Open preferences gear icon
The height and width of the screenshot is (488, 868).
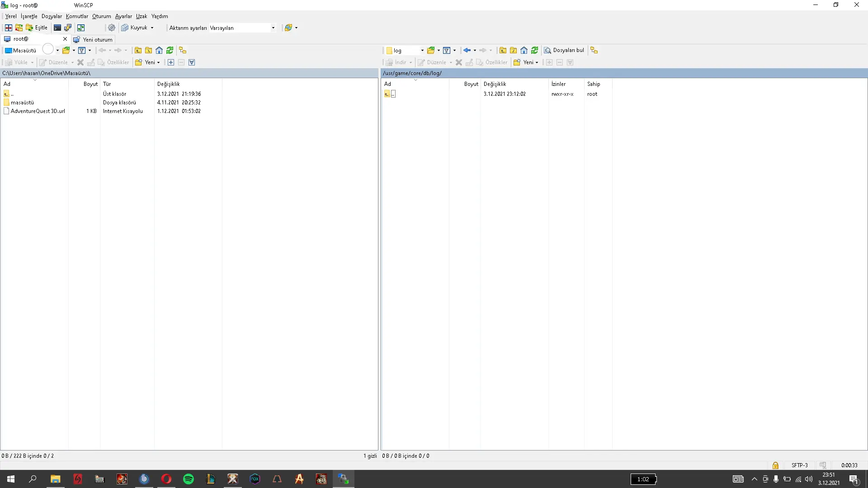pos(112,28)
